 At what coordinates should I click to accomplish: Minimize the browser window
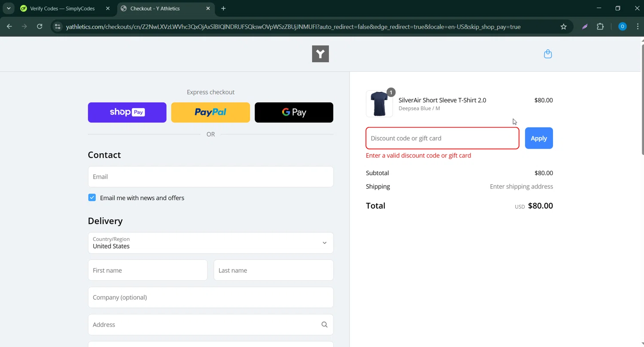[x=599, y=8]
